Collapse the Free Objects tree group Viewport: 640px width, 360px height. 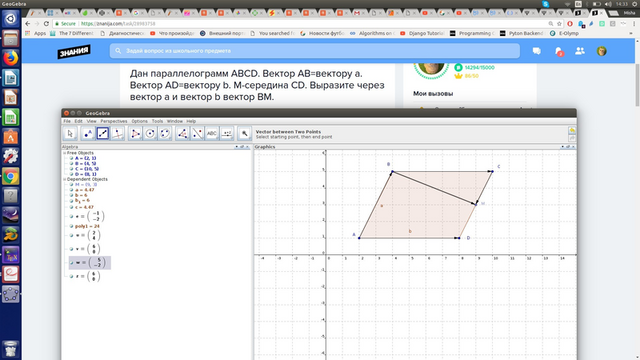64,153
